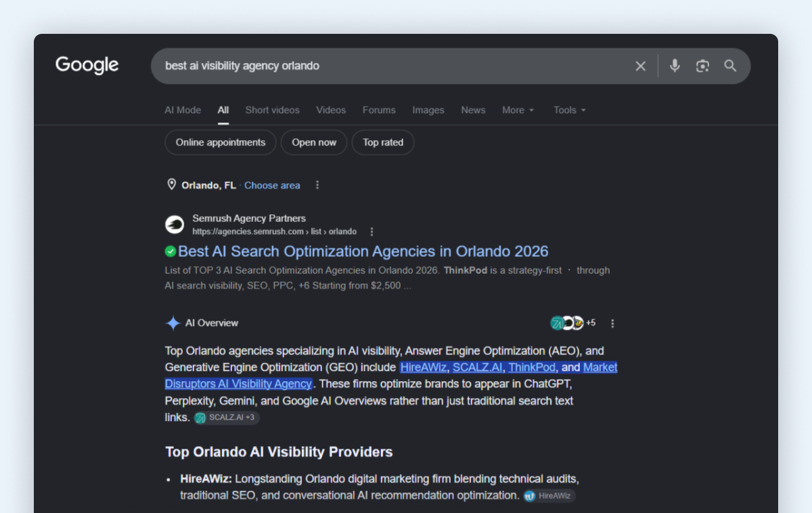Expand the More dropdown

[x=518, y=110]
